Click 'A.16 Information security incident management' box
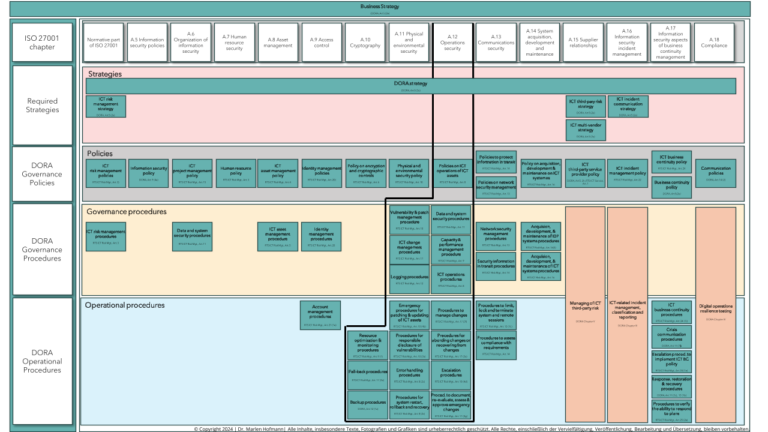Screen dimensions: 768x432 [626, 42]
